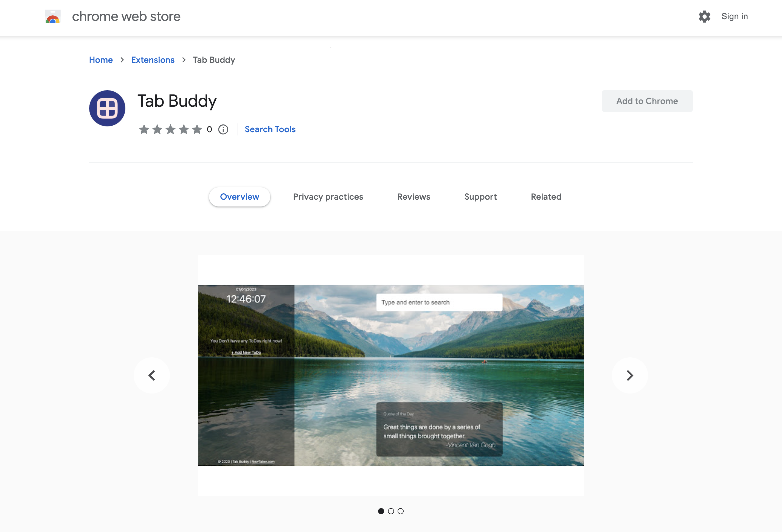Select the second carousel dot
The height and width of the screenshot is (532, 782).
point(391,511)
